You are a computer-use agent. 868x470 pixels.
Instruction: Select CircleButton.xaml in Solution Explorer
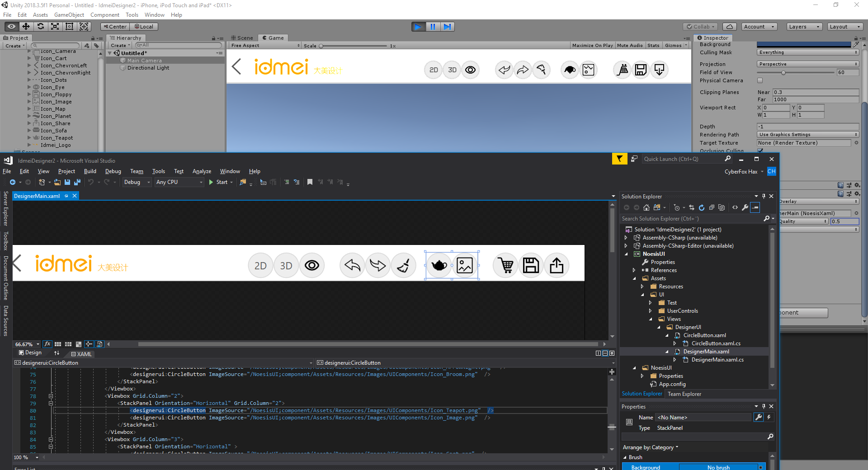(704, 335)
